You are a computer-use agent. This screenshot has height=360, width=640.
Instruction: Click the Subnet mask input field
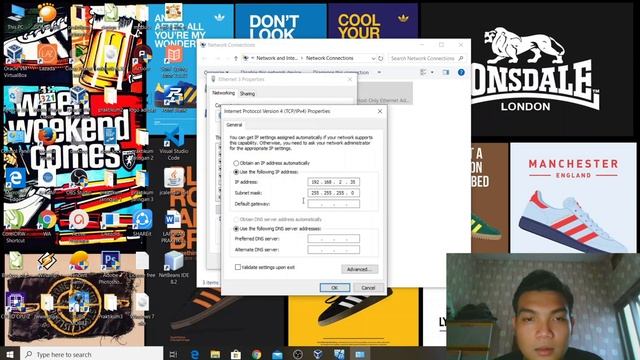pos(333,193)
